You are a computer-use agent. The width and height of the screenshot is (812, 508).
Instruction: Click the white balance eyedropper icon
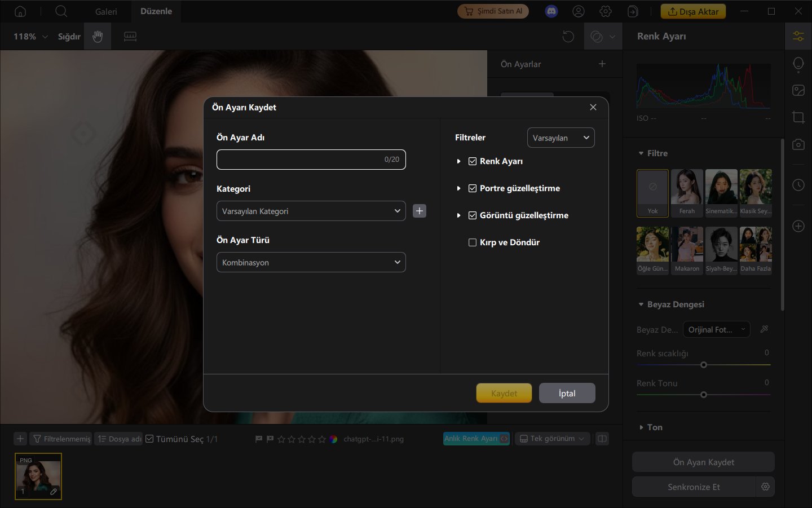764,329
